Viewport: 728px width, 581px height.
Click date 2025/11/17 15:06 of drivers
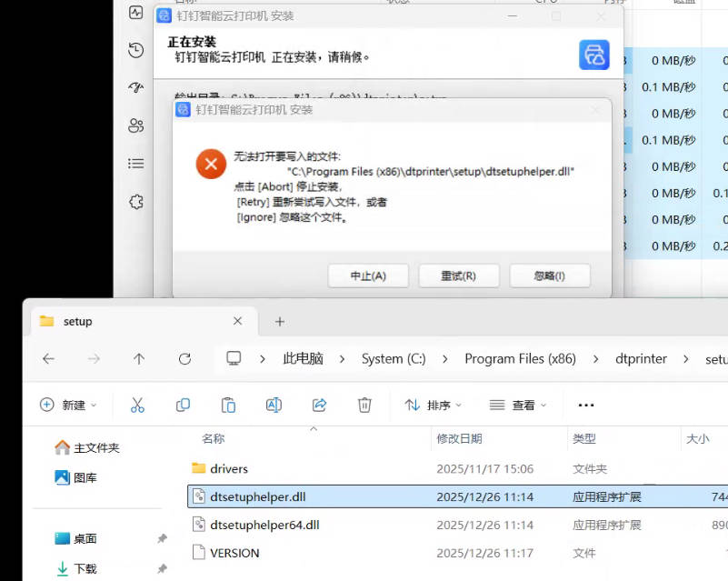pyautogui.click(x=484, y=468)
